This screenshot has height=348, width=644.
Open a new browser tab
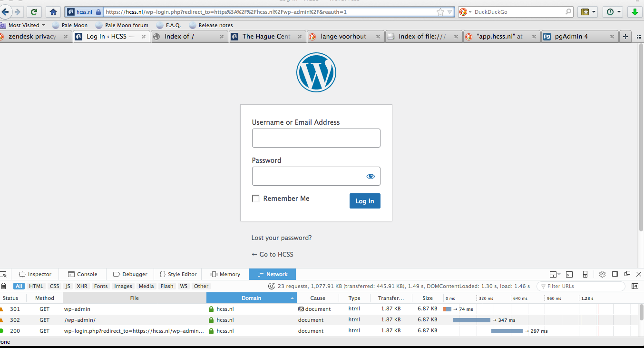point(625,37)
